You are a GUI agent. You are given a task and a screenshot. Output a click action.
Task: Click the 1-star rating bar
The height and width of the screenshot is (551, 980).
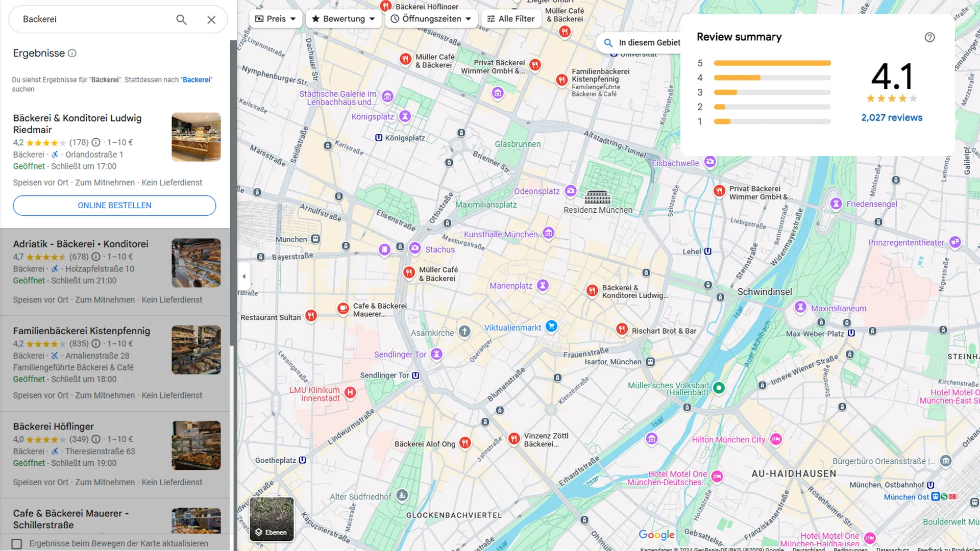[772, 121]
